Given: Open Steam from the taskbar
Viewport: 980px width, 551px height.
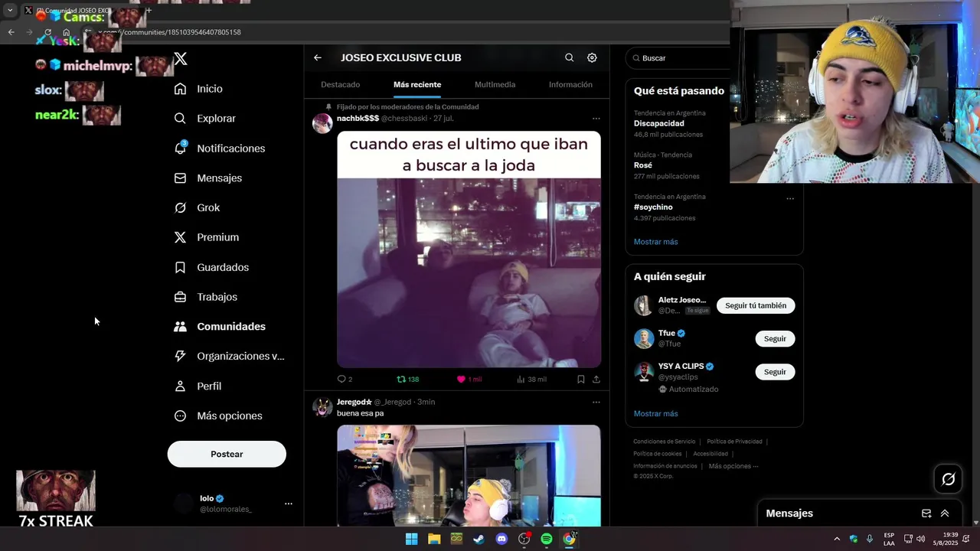Looking at the screenshot, I should pos(479,539).
